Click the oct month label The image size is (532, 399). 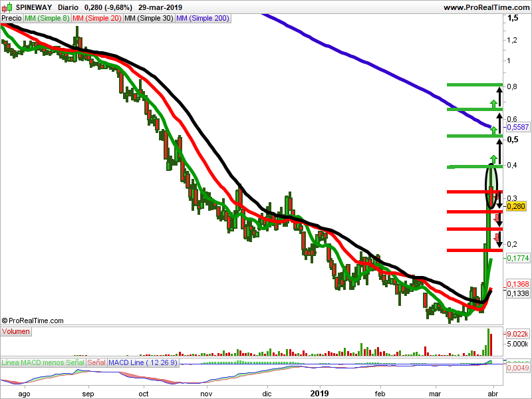click(144, 394)
